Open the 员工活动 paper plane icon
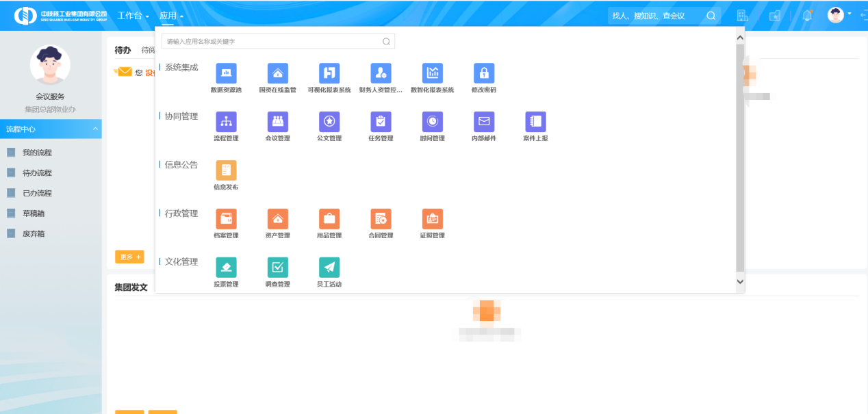Viewport: 868px width, 414px height. coord(329,268)
